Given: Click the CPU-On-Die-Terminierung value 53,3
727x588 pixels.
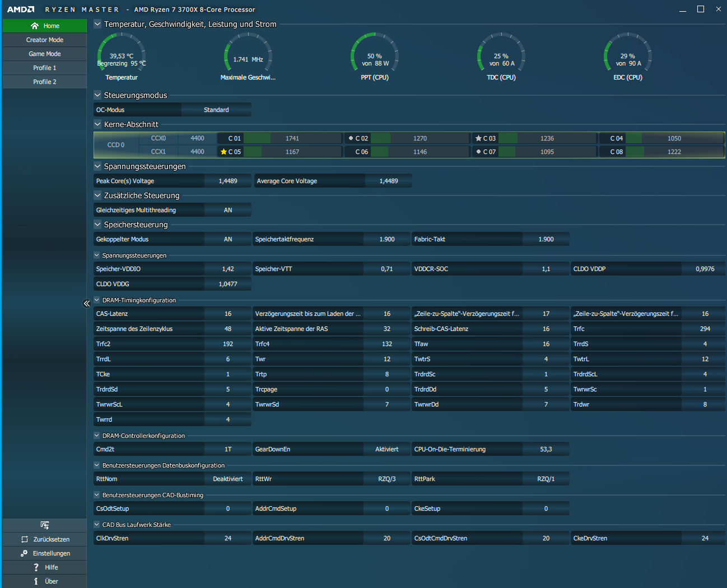Looking at the screenshot, I should click(x=546, y=449).
